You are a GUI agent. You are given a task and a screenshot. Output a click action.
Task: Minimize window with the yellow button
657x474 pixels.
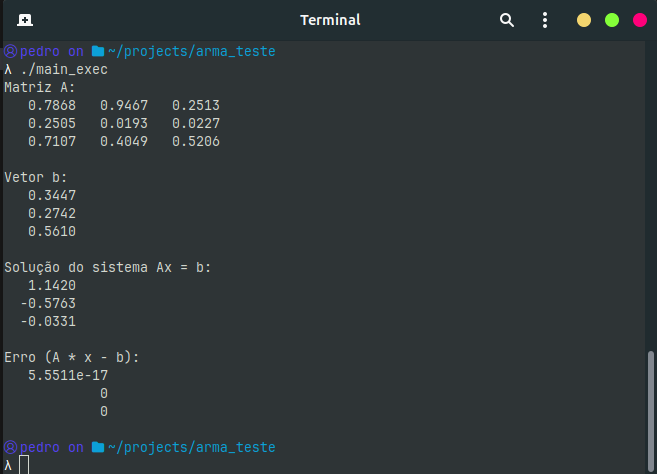pos(584,20)
